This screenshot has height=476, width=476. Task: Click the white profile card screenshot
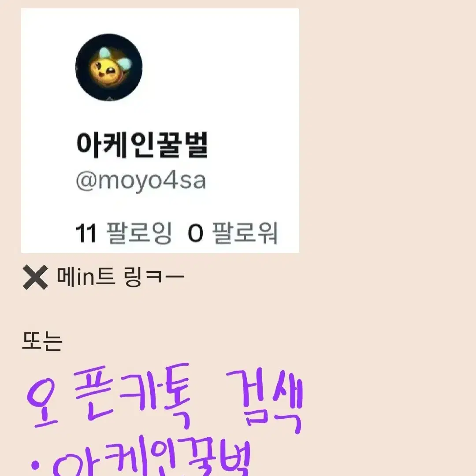tap(160, 130)
